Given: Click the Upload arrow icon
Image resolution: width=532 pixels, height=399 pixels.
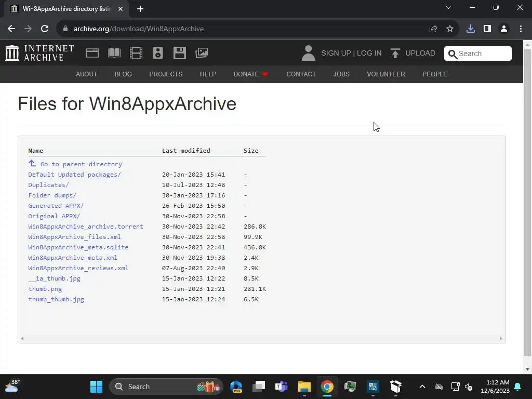Looking at the screenshot, I should tap(395, 54).
